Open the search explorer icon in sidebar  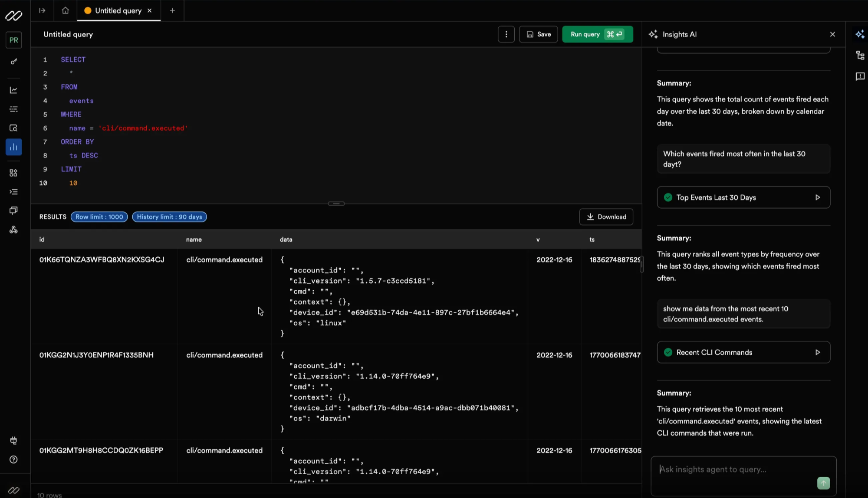click(13, 128)
